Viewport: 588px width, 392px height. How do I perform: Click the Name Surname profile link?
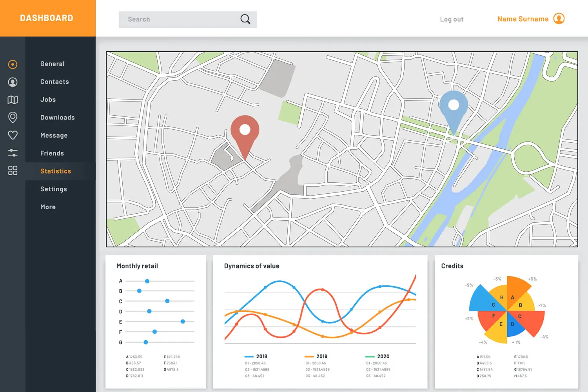coord(523,19)
